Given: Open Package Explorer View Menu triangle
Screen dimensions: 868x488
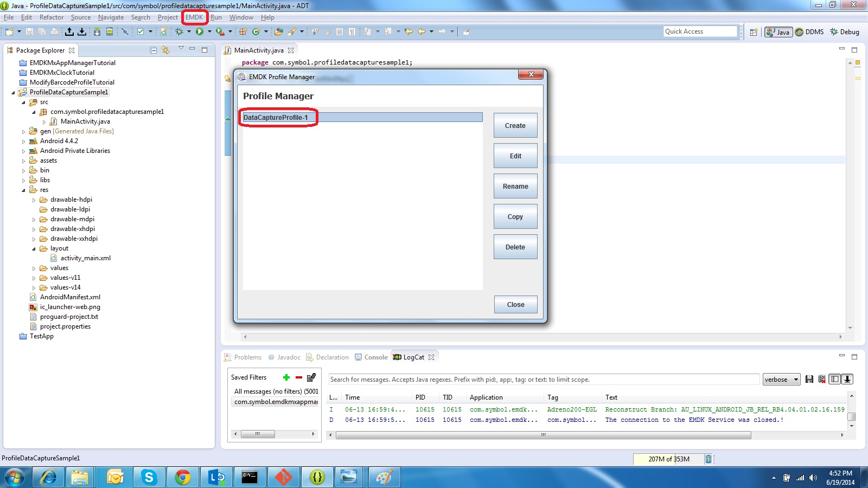Looking at the screenshot, I should (181, 49).
